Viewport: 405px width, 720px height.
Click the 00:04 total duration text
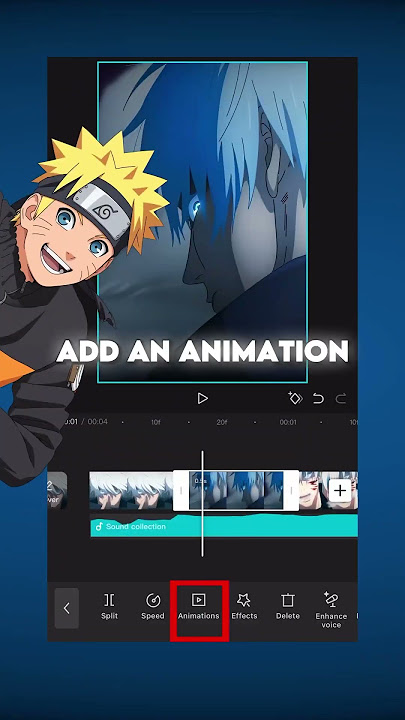click(98, 421)
